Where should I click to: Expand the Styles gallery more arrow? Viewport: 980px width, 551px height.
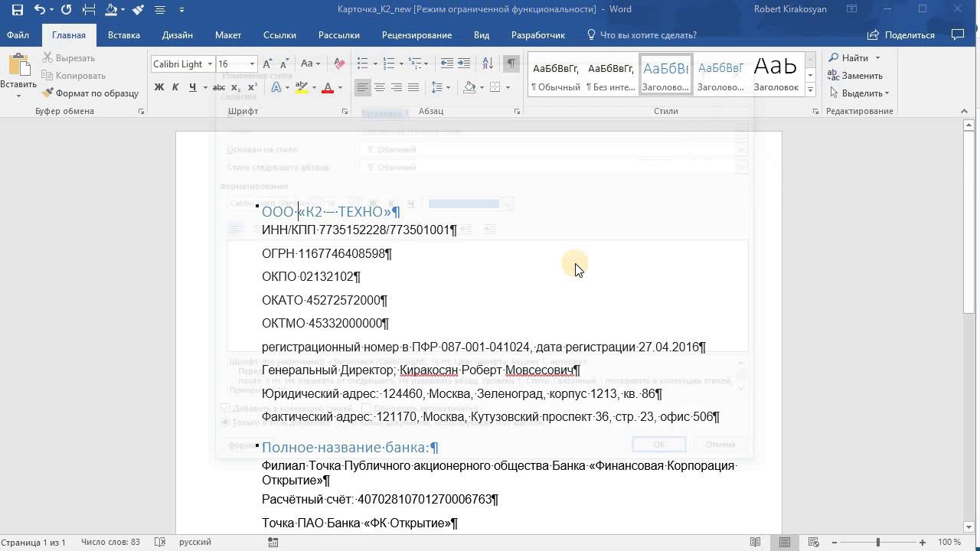(x=810, y=91)
